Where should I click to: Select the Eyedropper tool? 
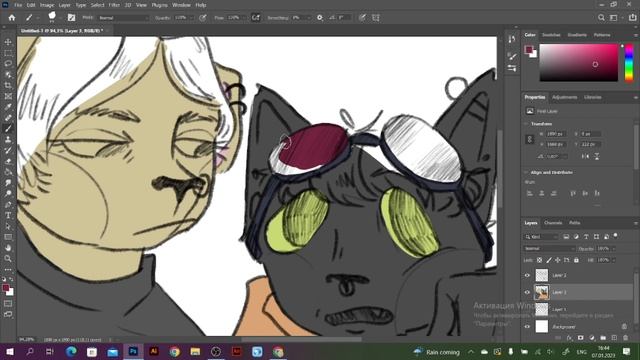[x=8, y=107]
